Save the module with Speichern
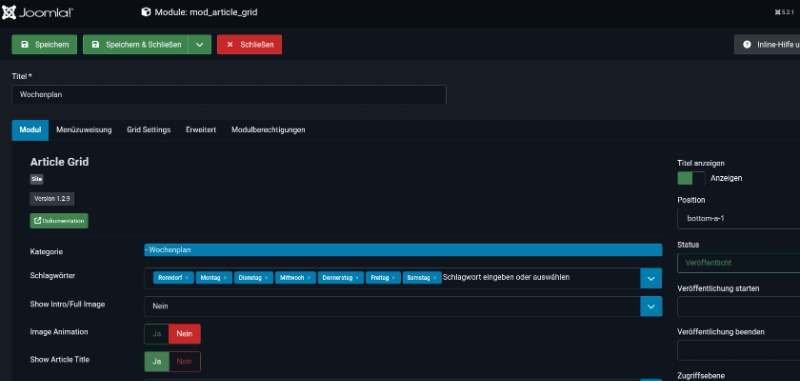 pos(44,45)
